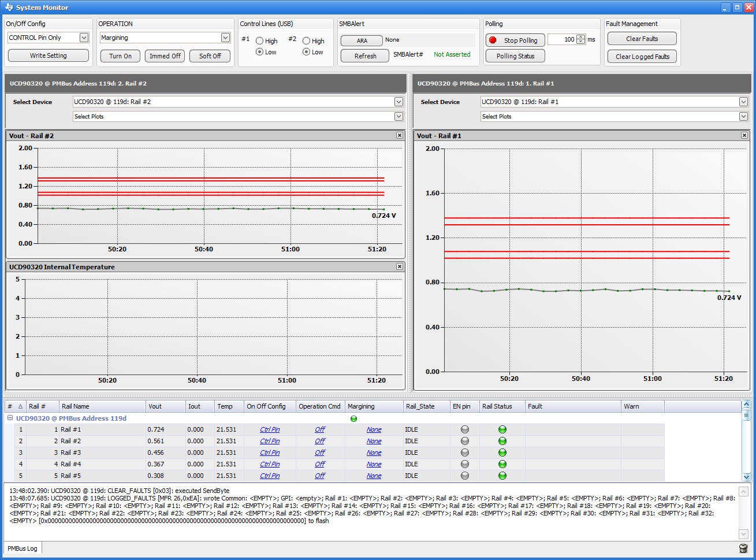Click Clear Logged Faults button
Viewport: 756px width, 560px height.
point(642,57)
